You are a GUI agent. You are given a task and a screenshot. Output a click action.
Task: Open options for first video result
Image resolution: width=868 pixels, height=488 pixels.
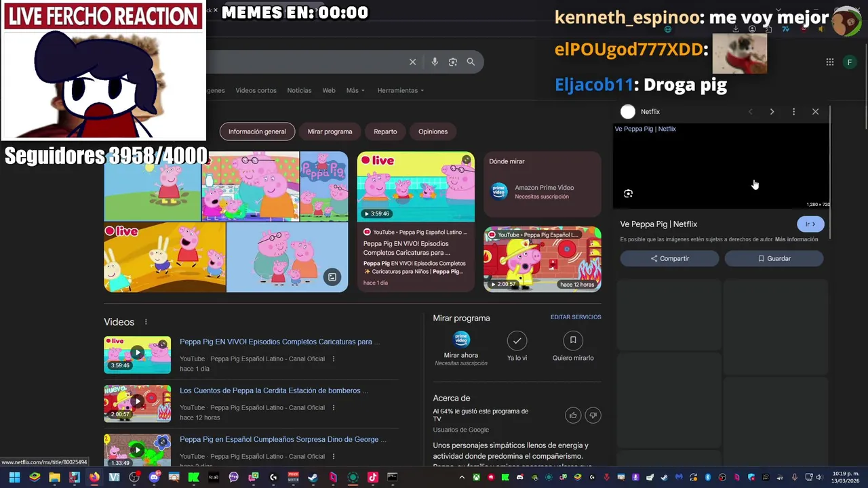pyautogui.click(x=333, y=359)
